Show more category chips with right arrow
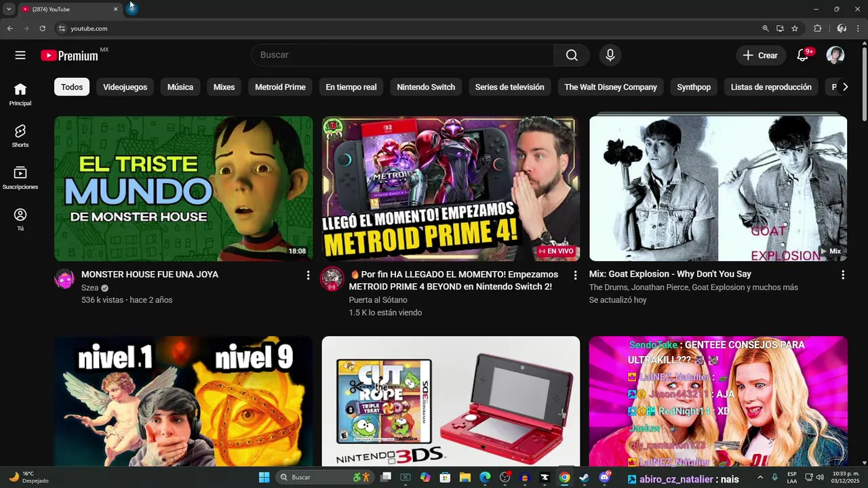 click(x=845, y=87)
